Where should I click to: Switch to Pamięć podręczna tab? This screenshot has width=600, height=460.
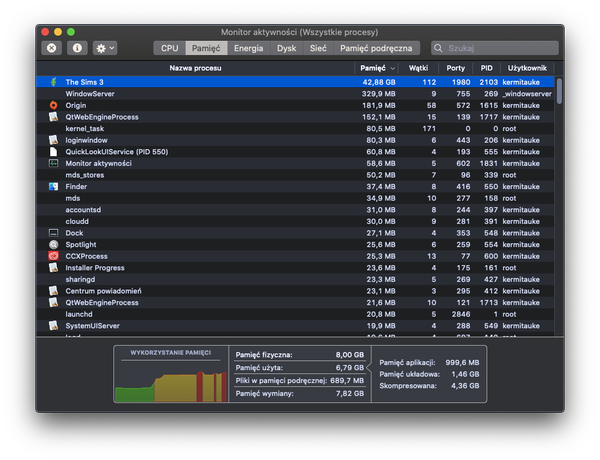tap(377, 48)
